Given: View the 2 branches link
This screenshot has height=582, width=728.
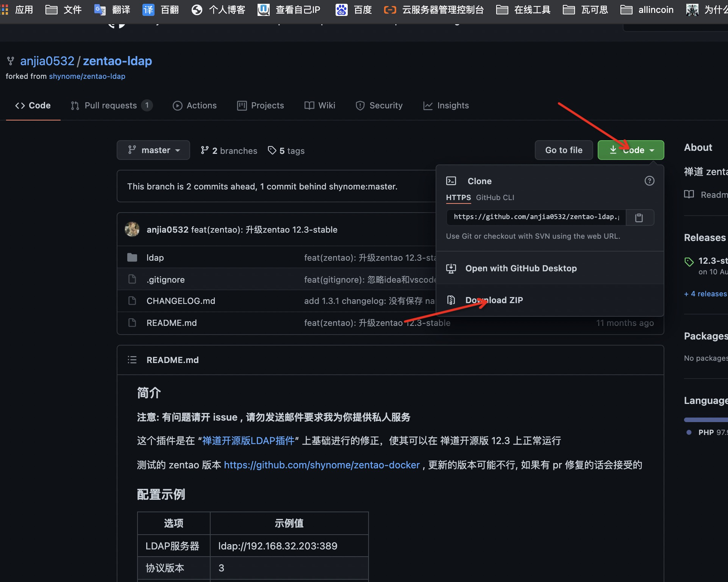Looking at the screenshot, I should tap(229, 150).
